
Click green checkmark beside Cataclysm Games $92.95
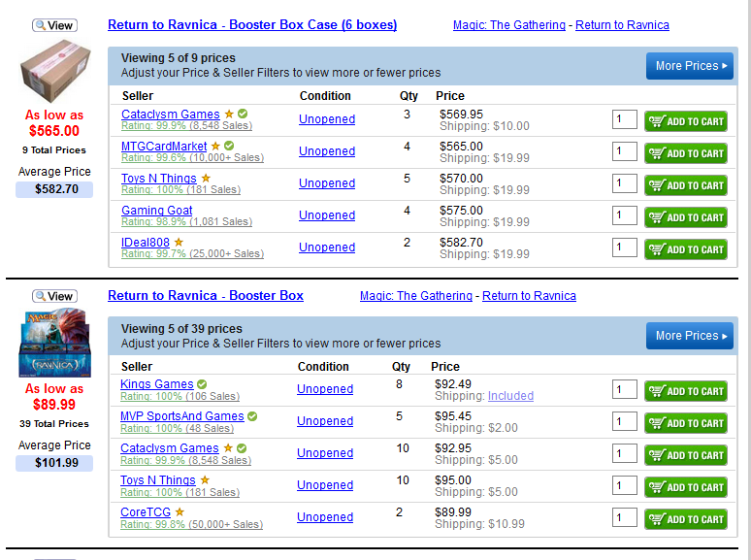point(242,448)
